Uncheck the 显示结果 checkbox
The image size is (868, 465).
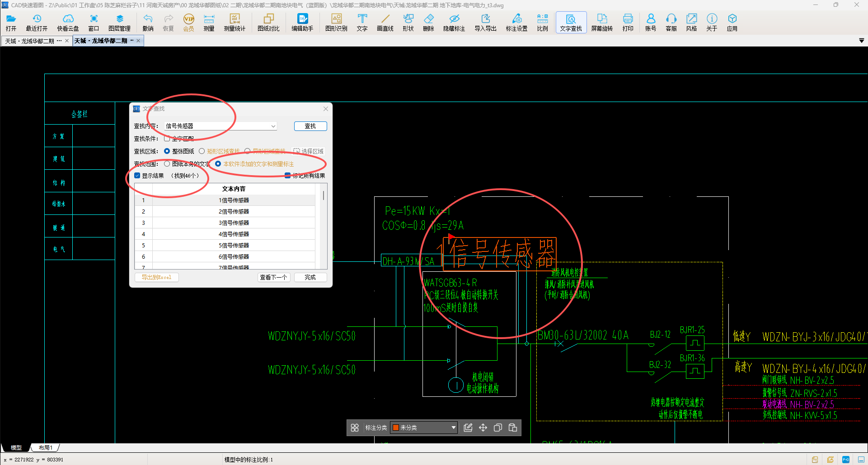[137, 176]
